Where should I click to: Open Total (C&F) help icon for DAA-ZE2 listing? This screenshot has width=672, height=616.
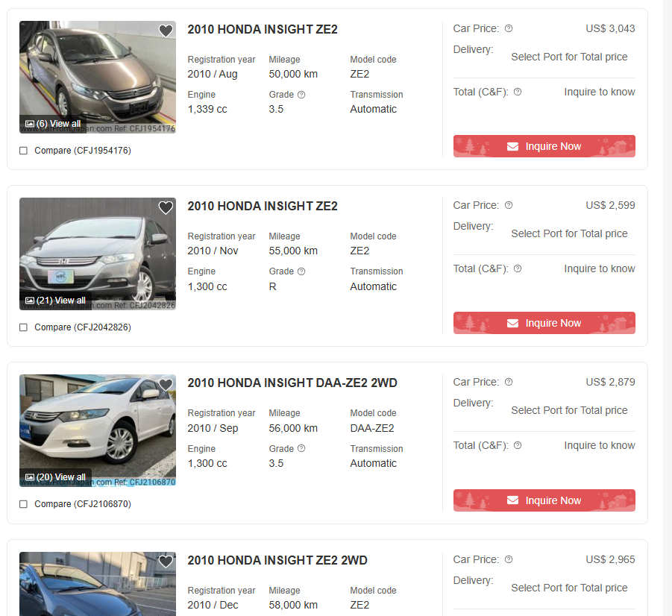(518, 445)
